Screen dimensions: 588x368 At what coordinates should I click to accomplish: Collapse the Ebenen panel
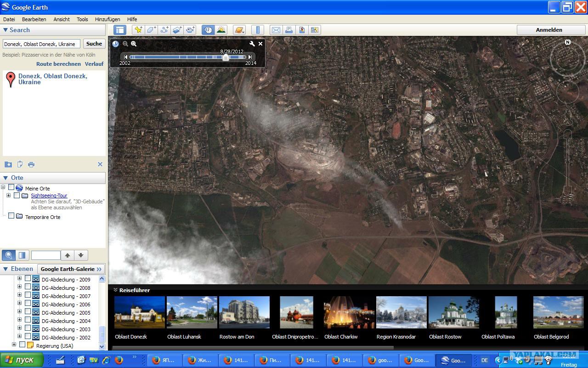[6, 269]
